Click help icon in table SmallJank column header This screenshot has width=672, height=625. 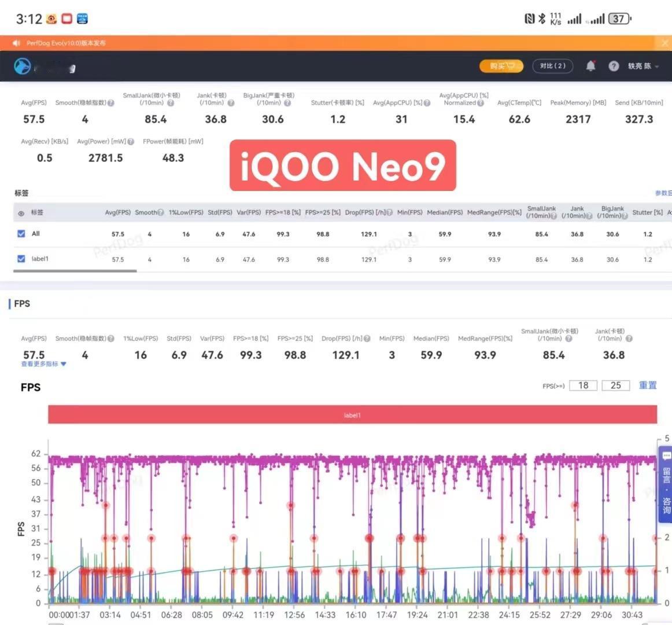pos(553,216)
